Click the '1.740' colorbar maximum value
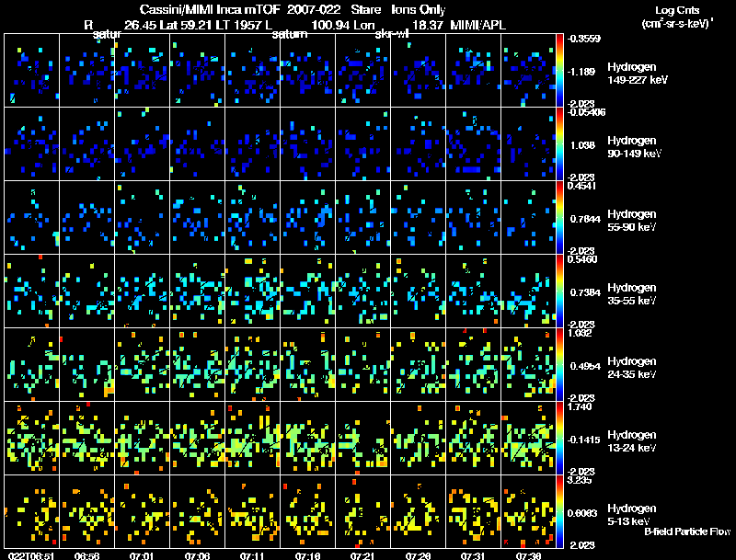This screenshot has width=736, height=560. pos(580,406)
